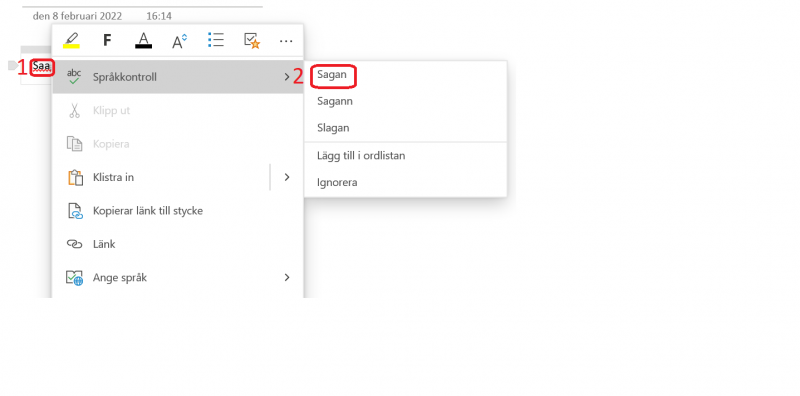
Task: Select Länk in the context menu
Action: click(x=178, y=244)
